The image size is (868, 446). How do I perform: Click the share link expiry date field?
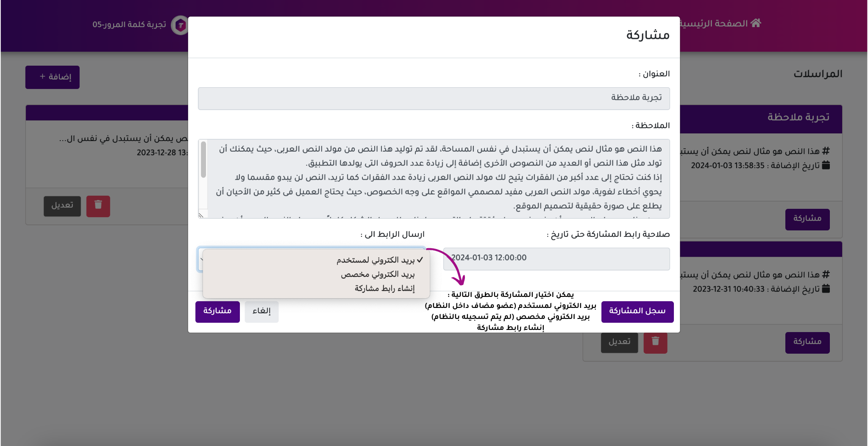coord(556,258)
